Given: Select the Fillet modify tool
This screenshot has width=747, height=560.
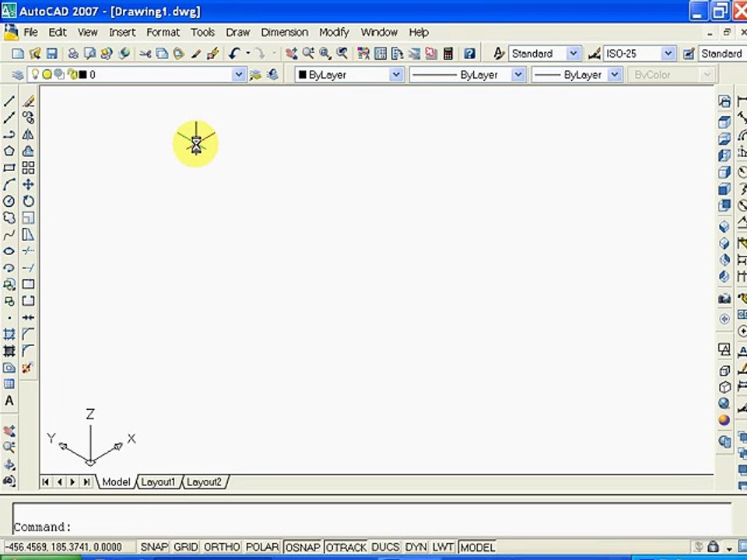Looking at the screenshot, I should click(x=28, y=351).
